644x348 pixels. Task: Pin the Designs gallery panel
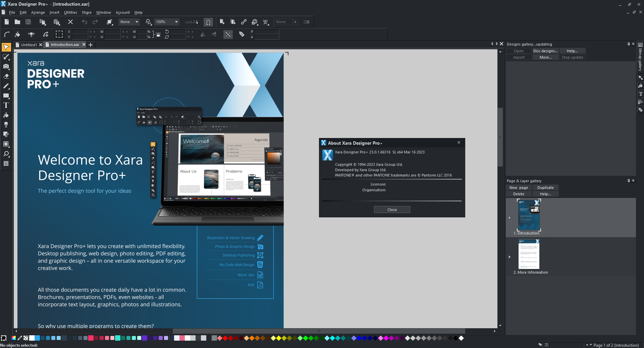629,44
